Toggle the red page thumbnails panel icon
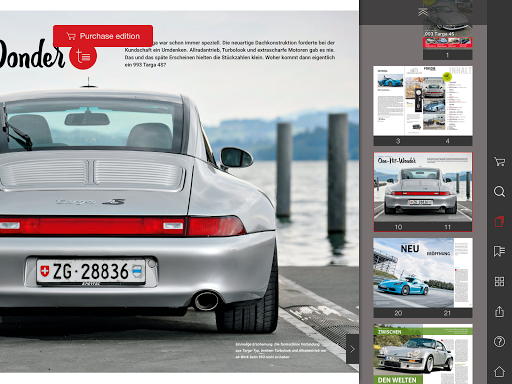 coord(499,221)
